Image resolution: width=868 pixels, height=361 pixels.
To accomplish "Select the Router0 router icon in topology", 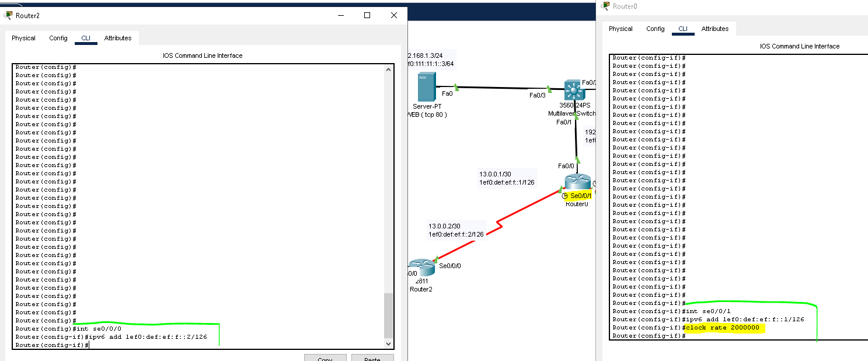I will point(577,182).
